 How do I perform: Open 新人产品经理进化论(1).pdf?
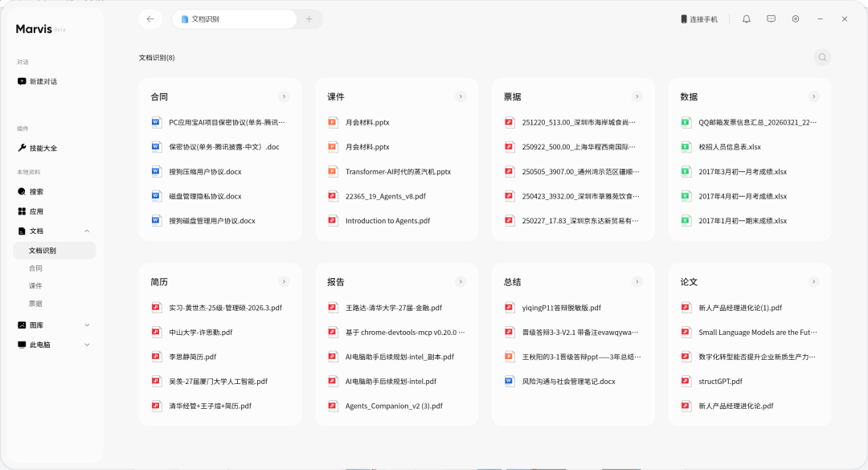tap(740, 308)
